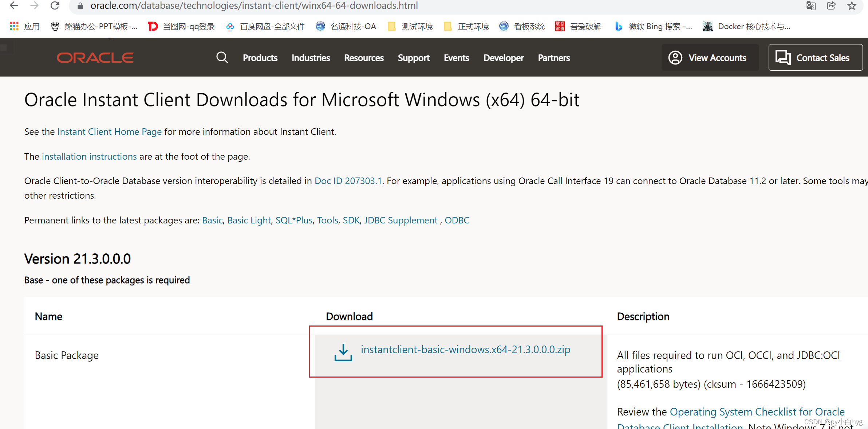Open the 应用 apps grid
868x429 pixels.
[24, 26]
